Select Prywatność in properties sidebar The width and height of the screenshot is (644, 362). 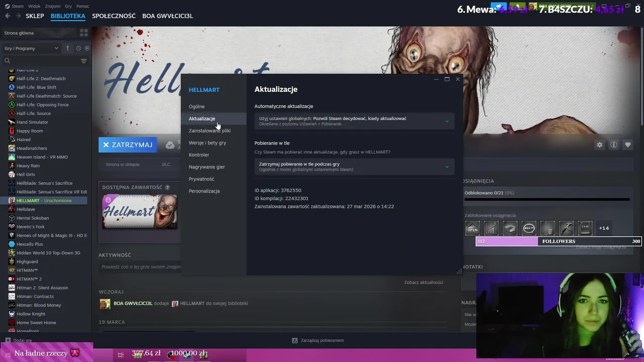pos(201,179)
